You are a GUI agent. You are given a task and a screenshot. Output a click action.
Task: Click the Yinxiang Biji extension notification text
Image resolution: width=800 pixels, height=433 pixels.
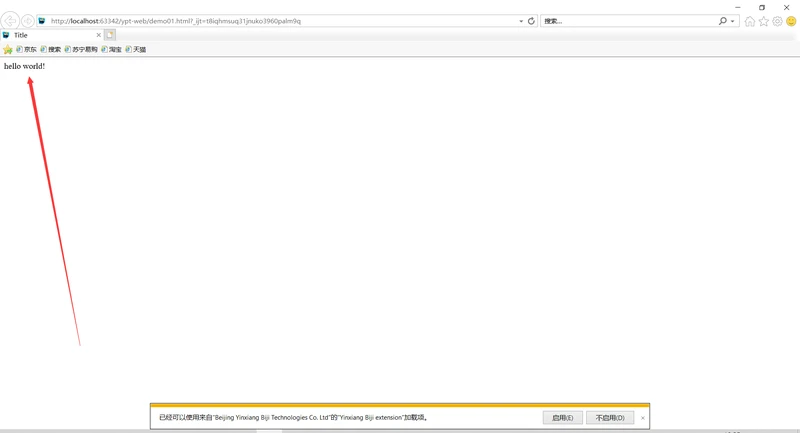[x=293, y=418]
